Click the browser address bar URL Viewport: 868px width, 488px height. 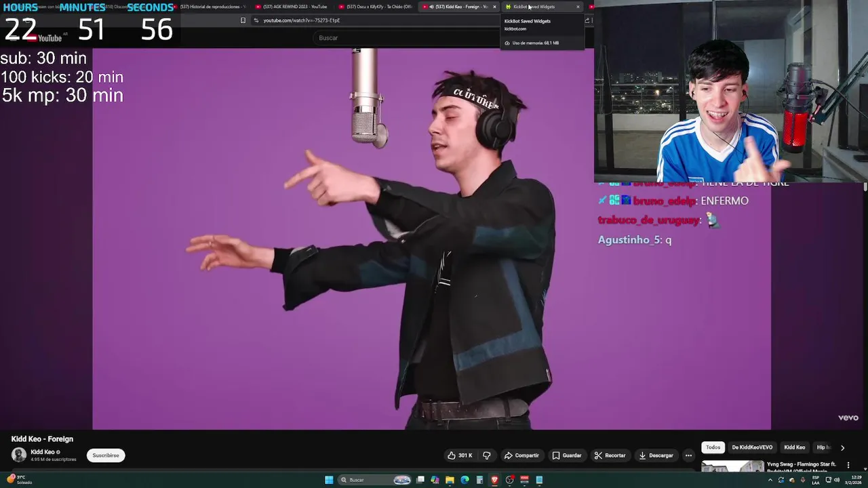pos(302,20)
